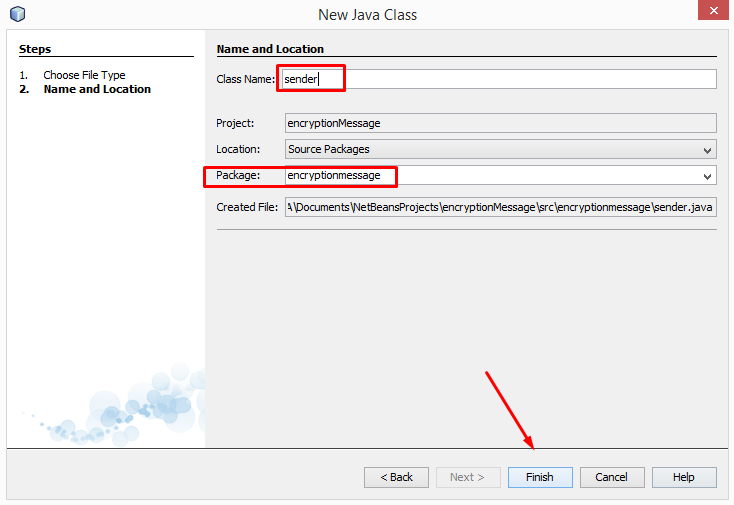Viewport: 734px width, 505px height.
Task: Click the 'Class Name:' label
Action: click(246, 79)
